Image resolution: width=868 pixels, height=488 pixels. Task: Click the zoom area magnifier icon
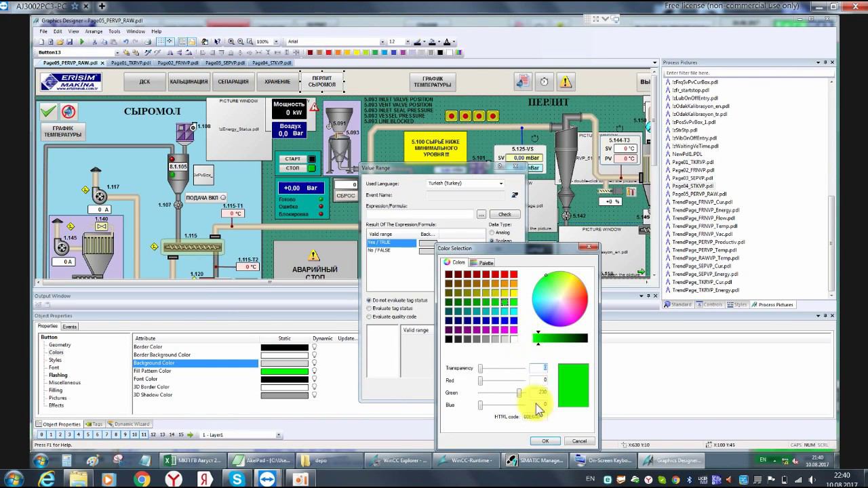250,41
